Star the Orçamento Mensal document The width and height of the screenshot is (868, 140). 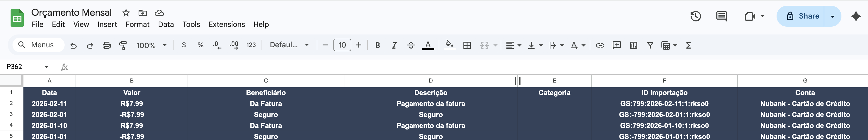[126, 13]
